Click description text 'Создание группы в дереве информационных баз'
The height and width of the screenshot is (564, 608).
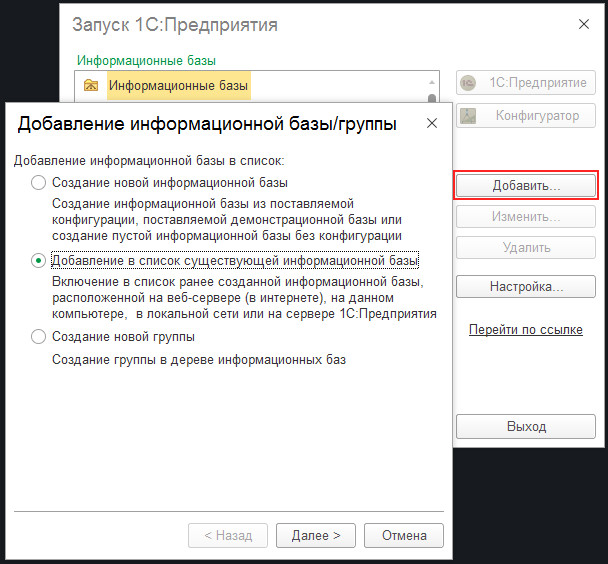pos(199,360)
